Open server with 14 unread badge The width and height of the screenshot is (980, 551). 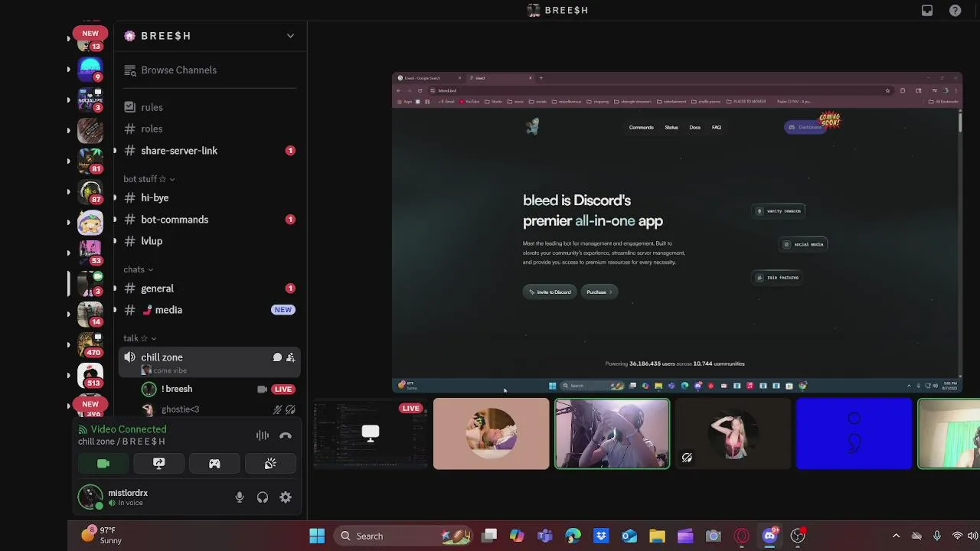90,314
